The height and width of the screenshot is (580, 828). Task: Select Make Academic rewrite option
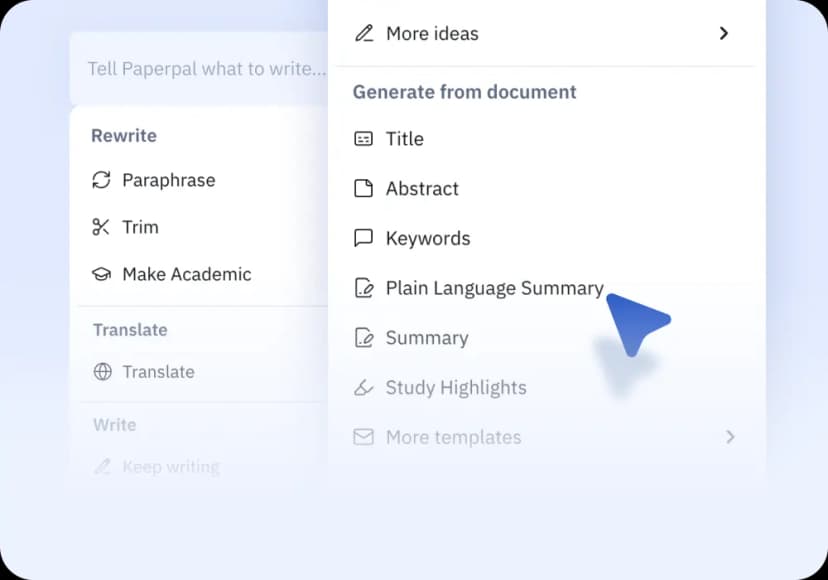click(203, 274)
